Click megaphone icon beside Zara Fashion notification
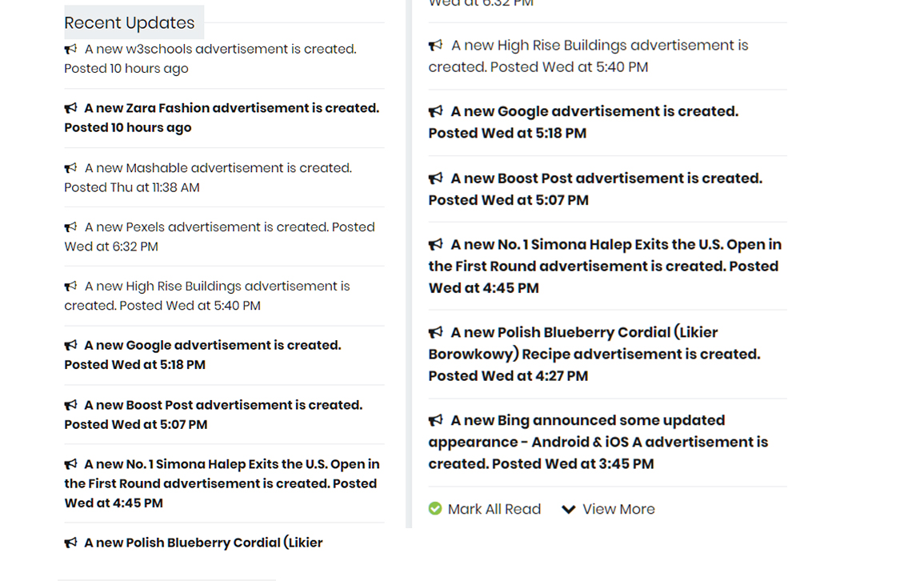924x581 pixels. [x=70, y=108]
